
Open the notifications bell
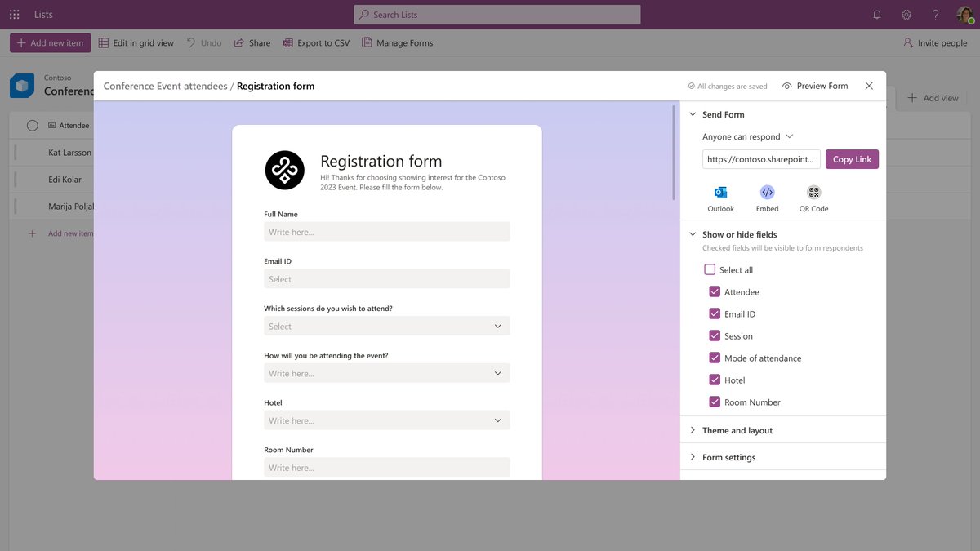(876, 14)
